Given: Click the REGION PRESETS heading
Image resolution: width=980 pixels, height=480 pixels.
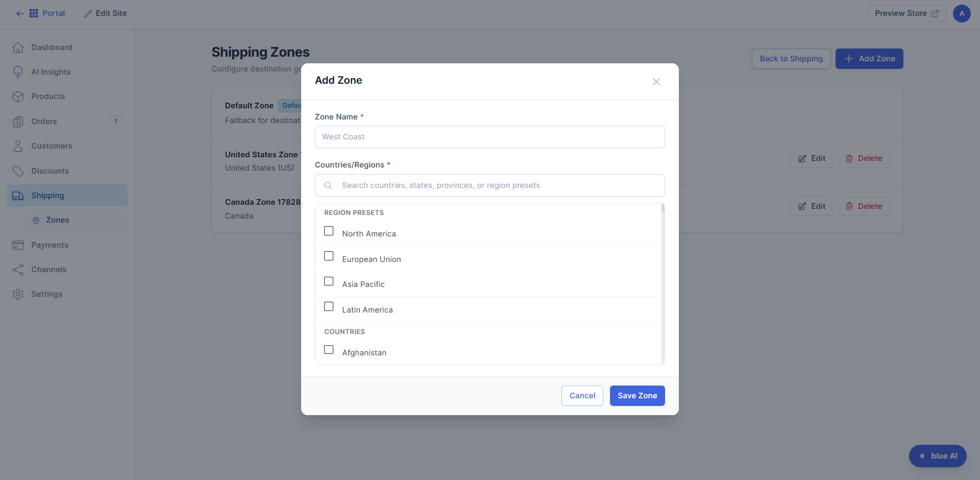Looking at the screenshot, I should 354,212.
